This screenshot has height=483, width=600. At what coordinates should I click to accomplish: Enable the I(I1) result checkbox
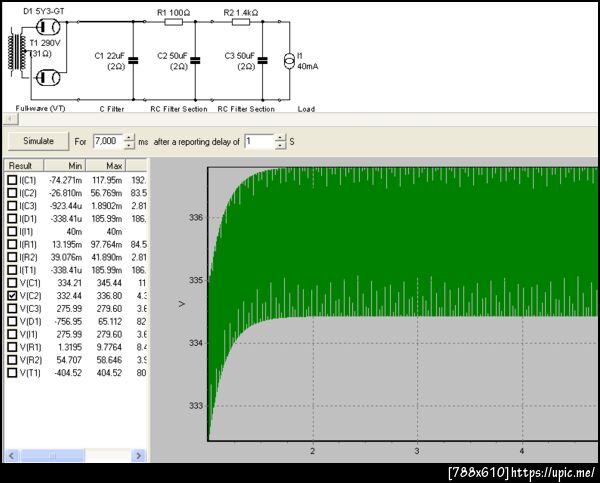(x=13, y=232)
